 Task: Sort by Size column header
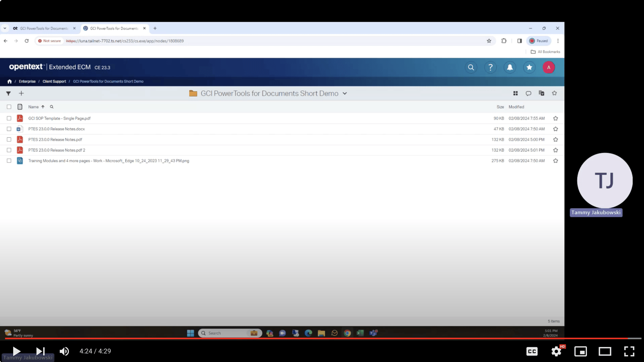[x=500, y=107]
